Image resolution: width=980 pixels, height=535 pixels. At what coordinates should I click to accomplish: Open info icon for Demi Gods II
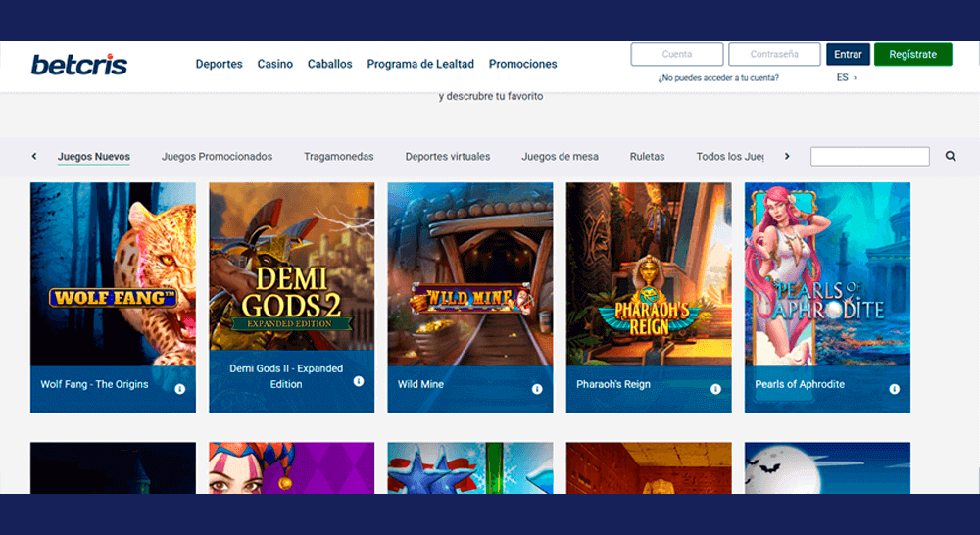pyautogui.click(x=359, y=381)
